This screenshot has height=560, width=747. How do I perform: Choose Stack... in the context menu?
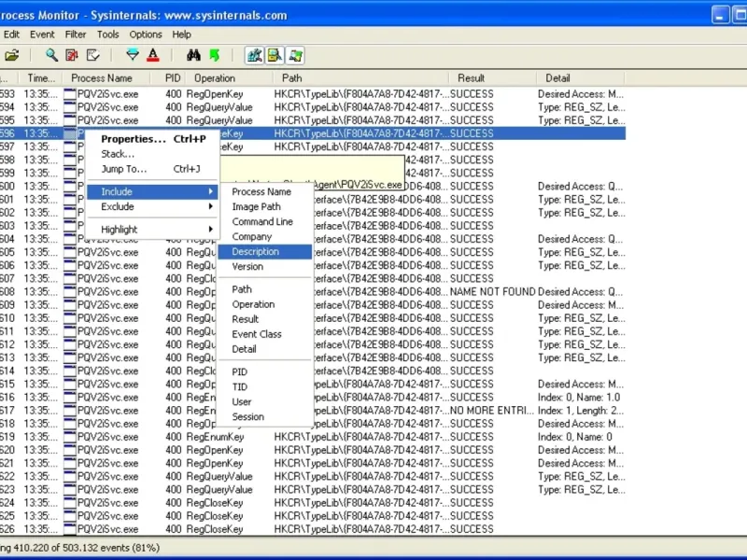tap(152, 154)
